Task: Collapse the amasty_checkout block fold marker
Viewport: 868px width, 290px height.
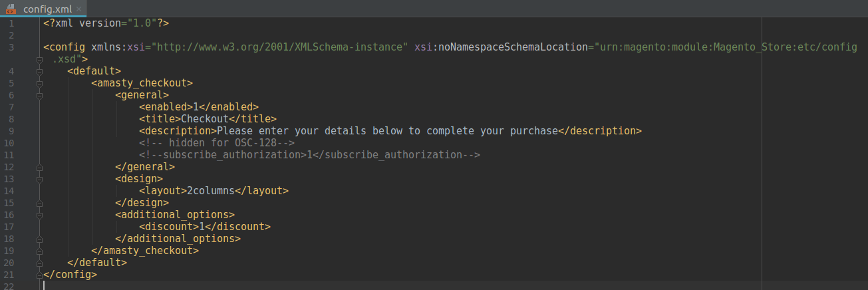Action: [39, 83]
